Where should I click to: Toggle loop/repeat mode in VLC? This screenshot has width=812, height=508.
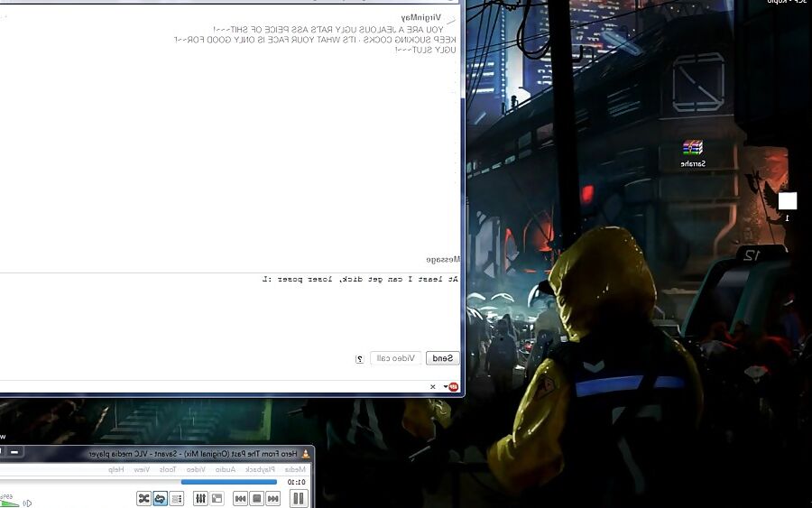160,499
